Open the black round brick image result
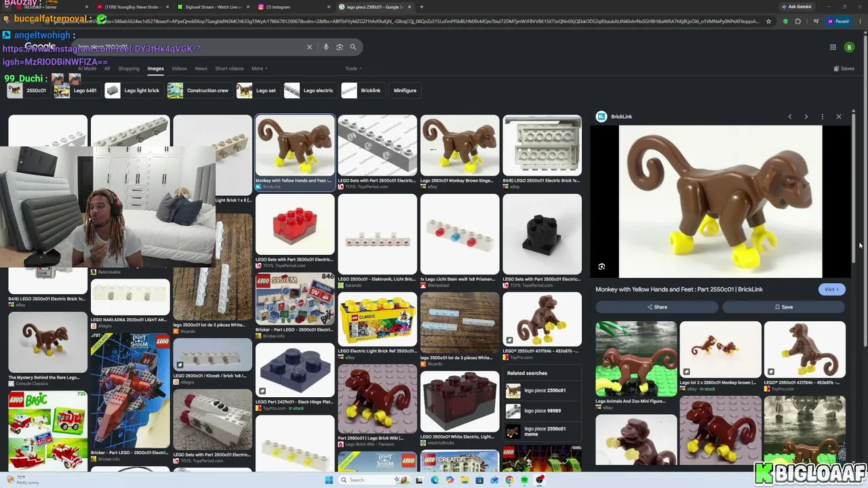The image size is (868, 488). (542, 234)
